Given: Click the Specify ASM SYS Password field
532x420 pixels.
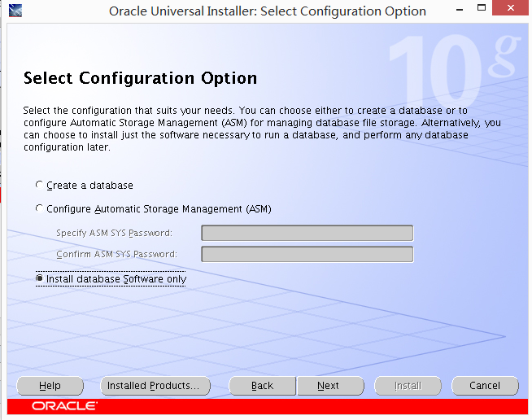Looking at the screenshot, I should 307,233.
